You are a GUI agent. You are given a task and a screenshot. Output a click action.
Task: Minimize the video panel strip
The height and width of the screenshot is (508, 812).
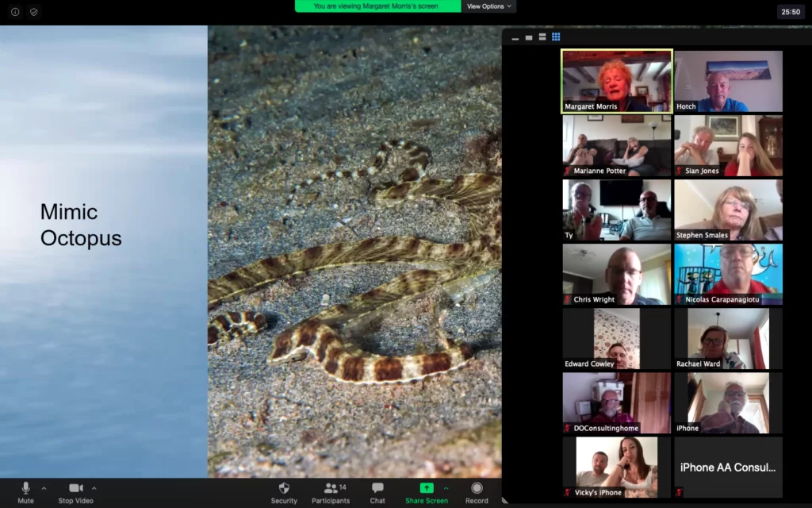click(x=515, y=37)
